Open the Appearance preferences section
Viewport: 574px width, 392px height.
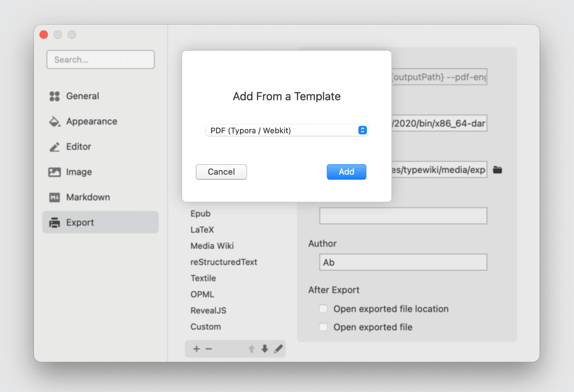pyautogui.click(x=91, y=121)
